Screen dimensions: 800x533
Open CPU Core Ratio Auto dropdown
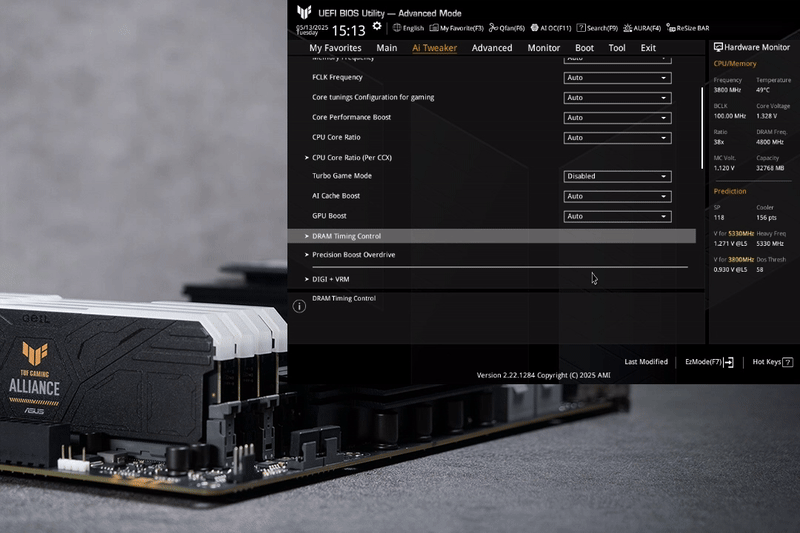pyautogui.click(x=617, y=138)
